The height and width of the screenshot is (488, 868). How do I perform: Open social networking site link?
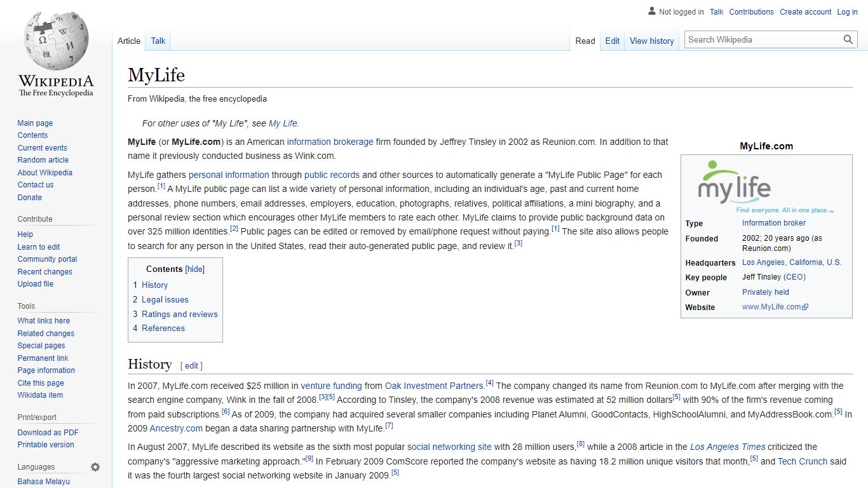click(449, 447)
